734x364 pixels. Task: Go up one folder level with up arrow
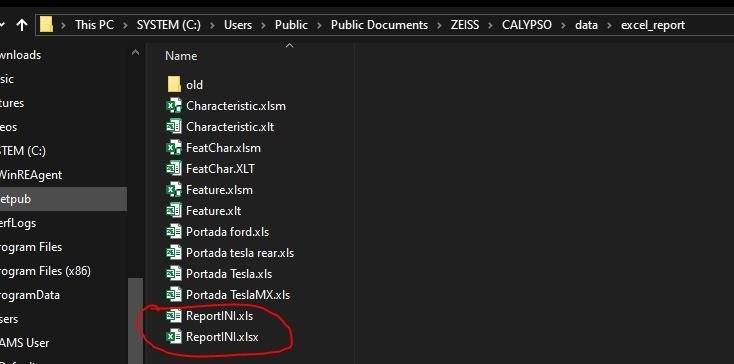coord(22,25)
